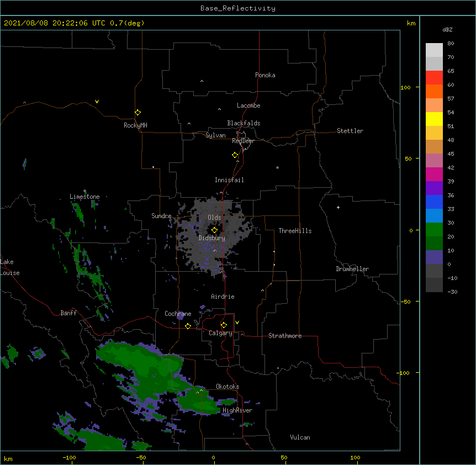Click the white asterisk marker above Limestone
Viewport: 476px width, 465px height.
pyautogui.click(x=84, y=191)
